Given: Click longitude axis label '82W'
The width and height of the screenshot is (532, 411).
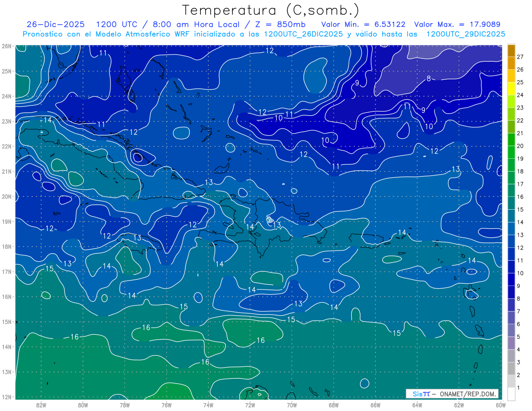Looking at the screenshot, I should pyautogui.click(x=41, y=405).
